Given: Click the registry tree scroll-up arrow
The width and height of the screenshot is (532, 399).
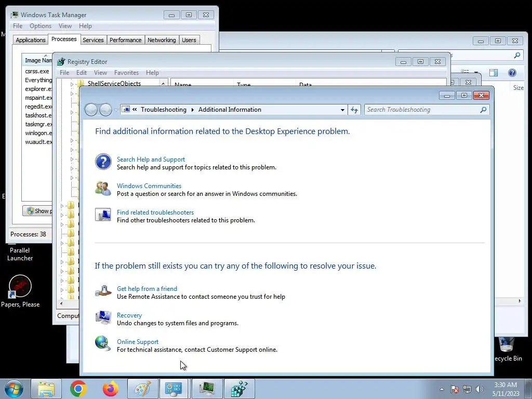Looking at the screenshot, I should point(163,83).
